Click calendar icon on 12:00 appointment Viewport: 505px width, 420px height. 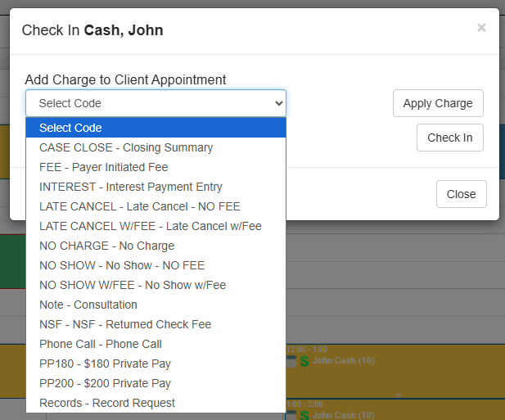coord(291,361)
